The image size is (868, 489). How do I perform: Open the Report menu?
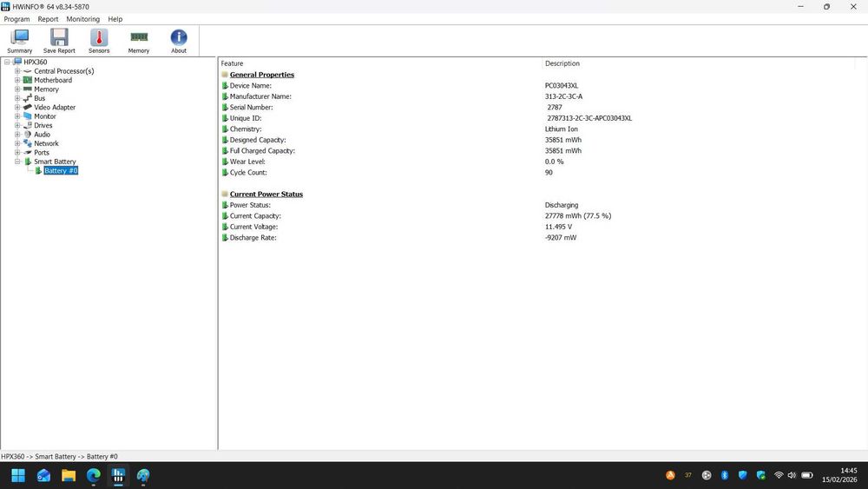pyautogui.click(x=48, y=19)
